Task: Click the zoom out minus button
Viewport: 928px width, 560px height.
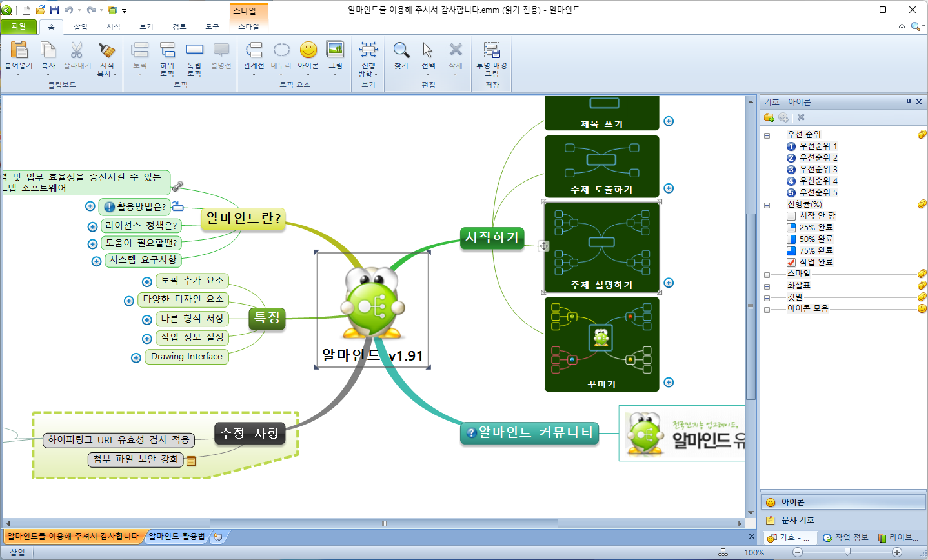Action: point(798,552)
